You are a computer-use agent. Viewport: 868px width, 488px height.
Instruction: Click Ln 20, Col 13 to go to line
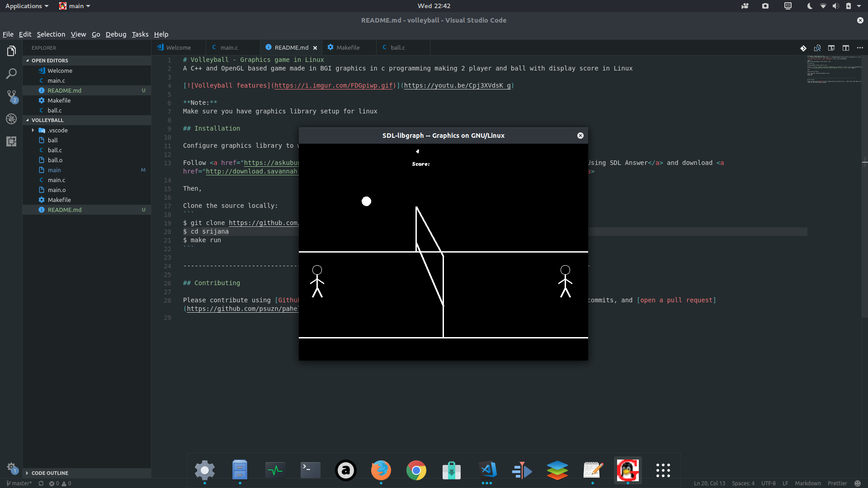click(x=709, y=483)
